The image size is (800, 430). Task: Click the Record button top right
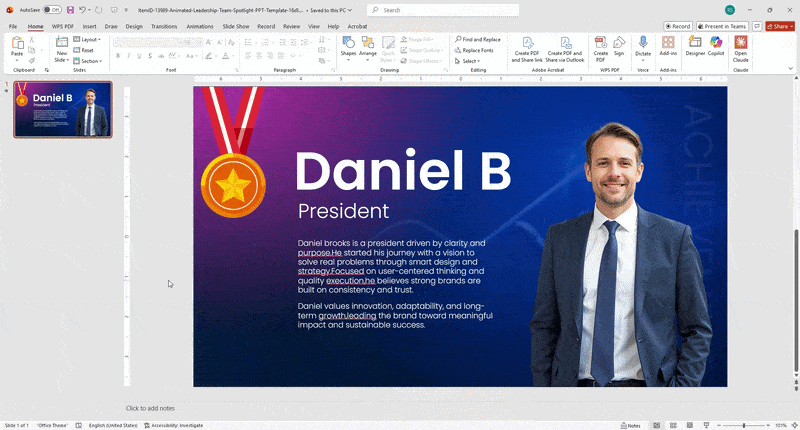(678, 26)
